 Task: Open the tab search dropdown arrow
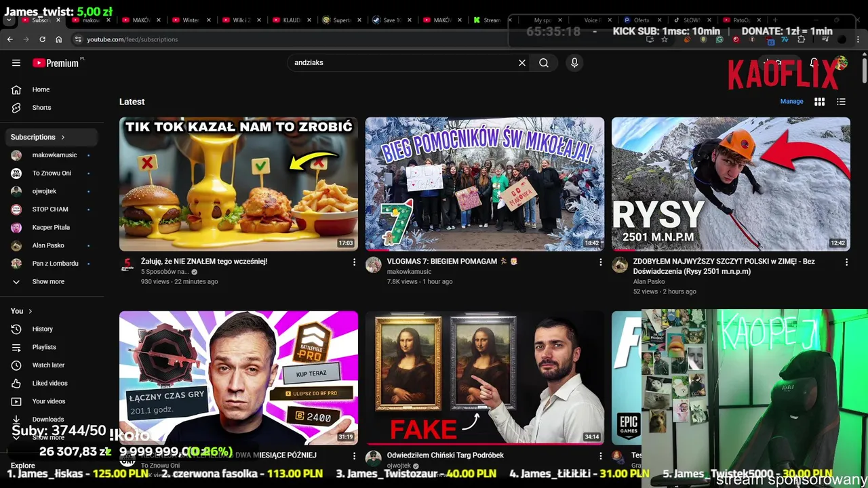[8, 20]
